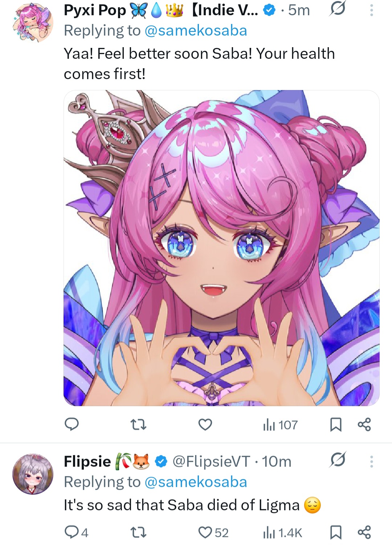Image resolution: width=392 pixels, height=545 pixels.
Task: Open the @samekosaba link in Pyxi's reply
Action: coord(196,30)
